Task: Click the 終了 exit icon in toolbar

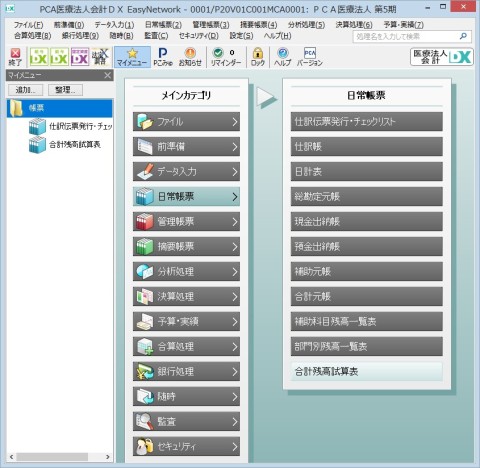Action: (x=15, y=57)
